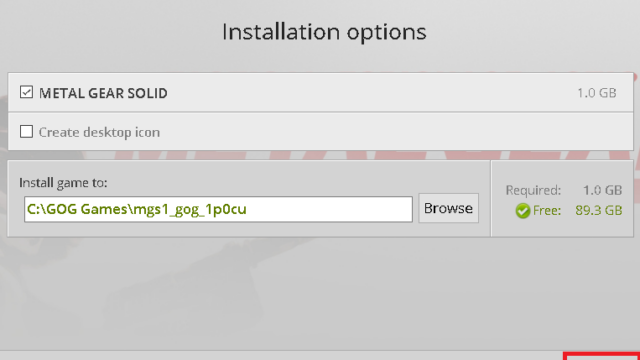Uncheck the METAL GEAR SOLID checkbox
Image resolution: width=640 pixels, height=360 pixels.
click(x=27, y=92)
